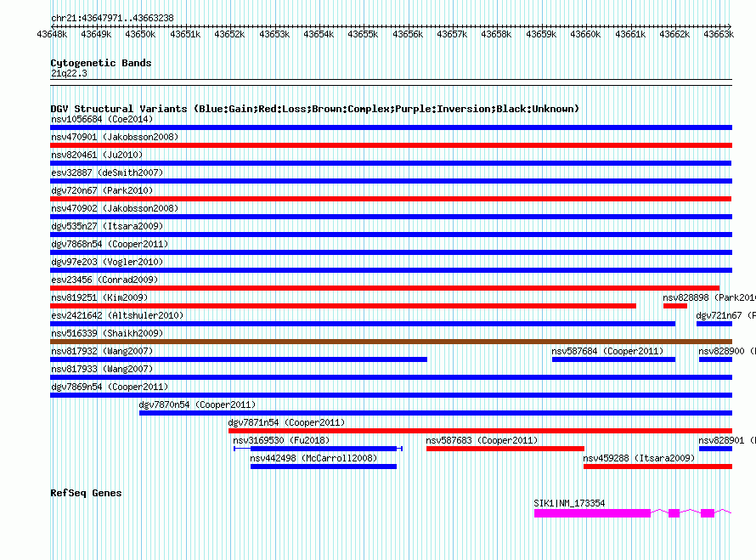
Task: Select the brown complex bar nsv516339 (Shaikh2009)
Action: tap(391, 342)
